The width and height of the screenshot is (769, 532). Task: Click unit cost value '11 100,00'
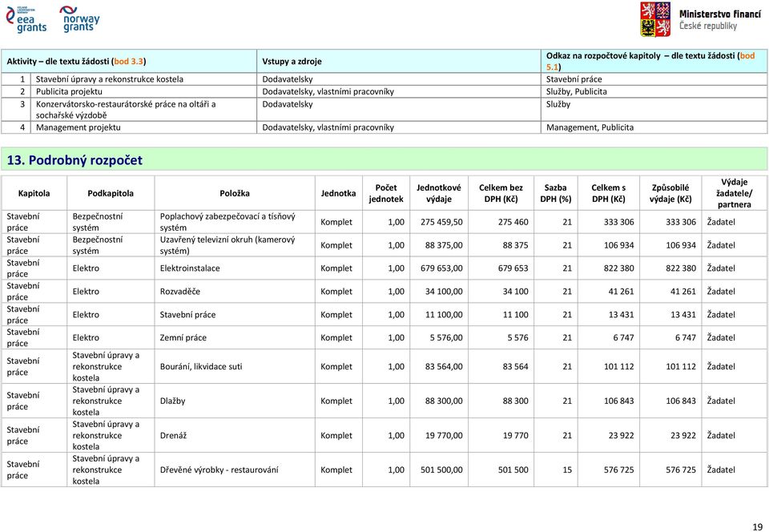[x=444, y=314]
